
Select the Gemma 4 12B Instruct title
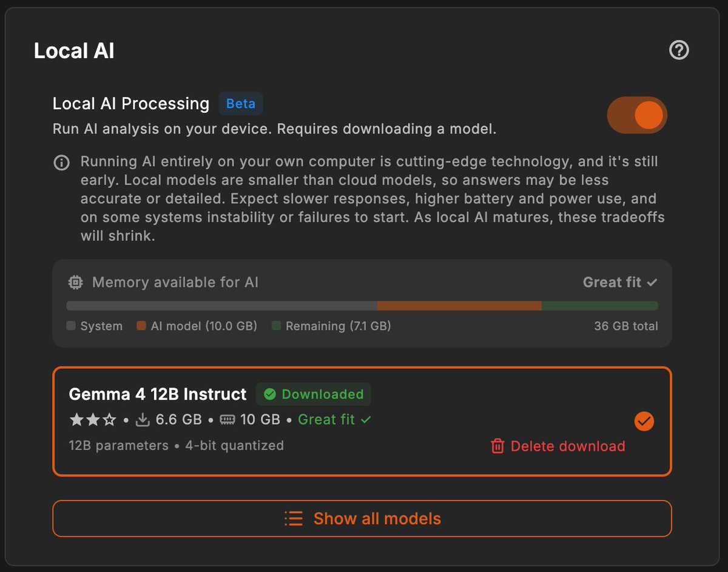(x=158, y=394)
